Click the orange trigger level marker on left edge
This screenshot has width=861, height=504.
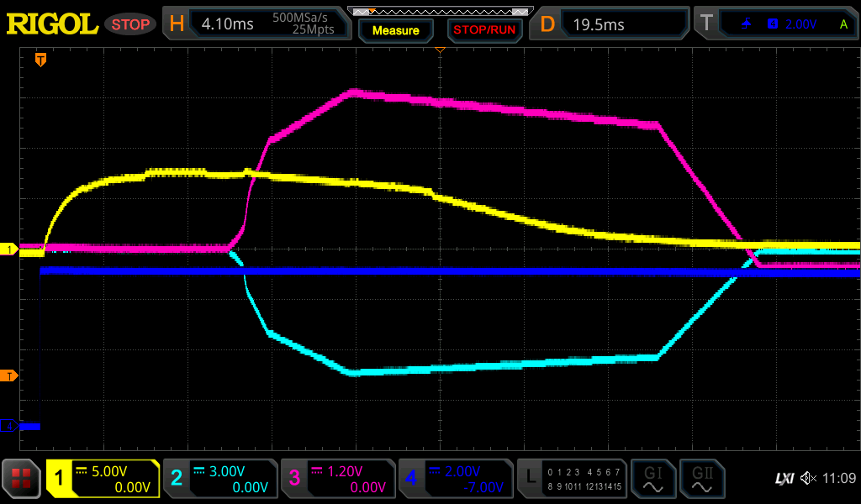9,375
